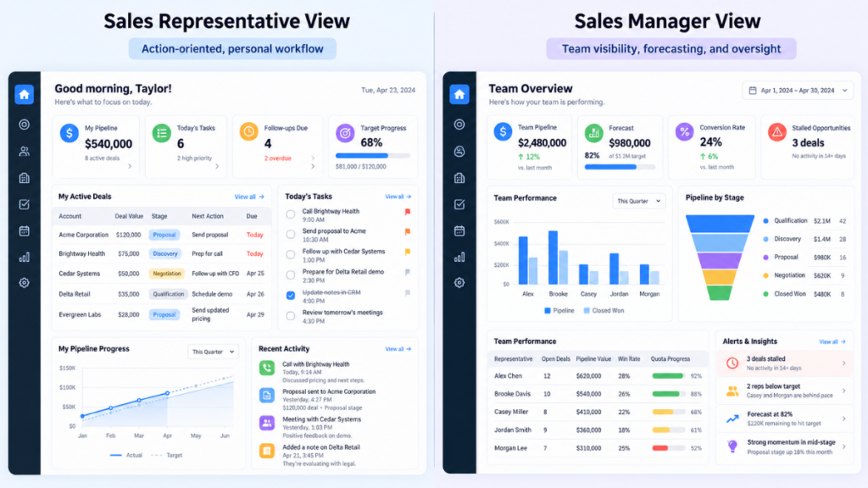
Task: Open bar chart reports icon in Sales Manager sidebar
Action: pos(459,258)
